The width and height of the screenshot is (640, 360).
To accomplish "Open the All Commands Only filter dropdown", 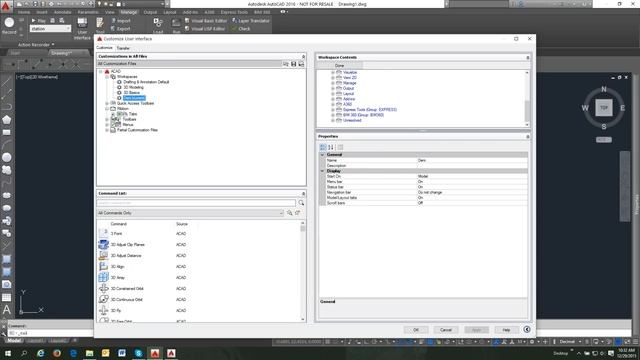I will [x=190, y=213].
